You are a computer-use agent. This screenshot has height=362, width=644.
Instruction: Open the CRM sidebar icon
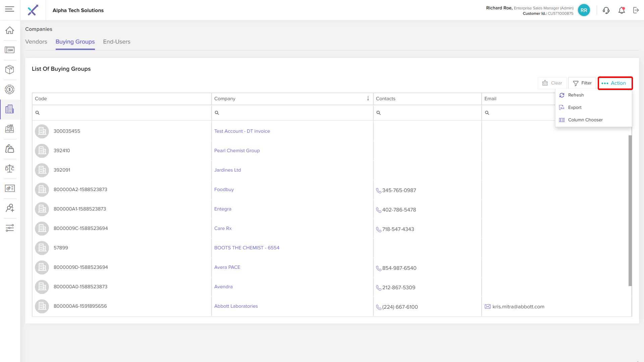point(10,50)
